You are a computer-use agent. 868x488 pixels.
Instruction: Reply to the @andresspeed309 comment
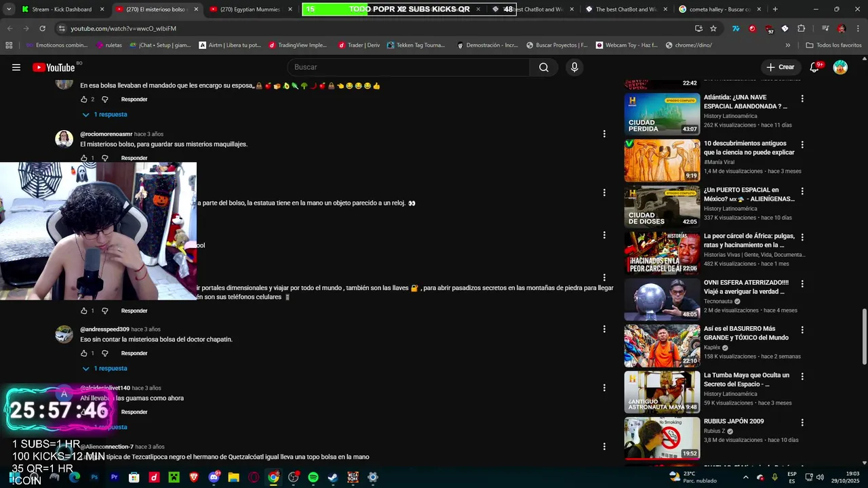(134, 353)
